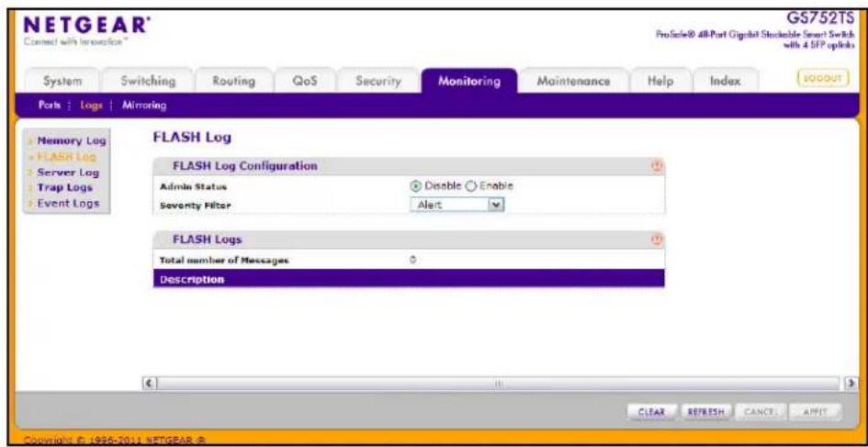Switch to the Maintenance tab
This screenshot has height=447, width=868.
573,82
